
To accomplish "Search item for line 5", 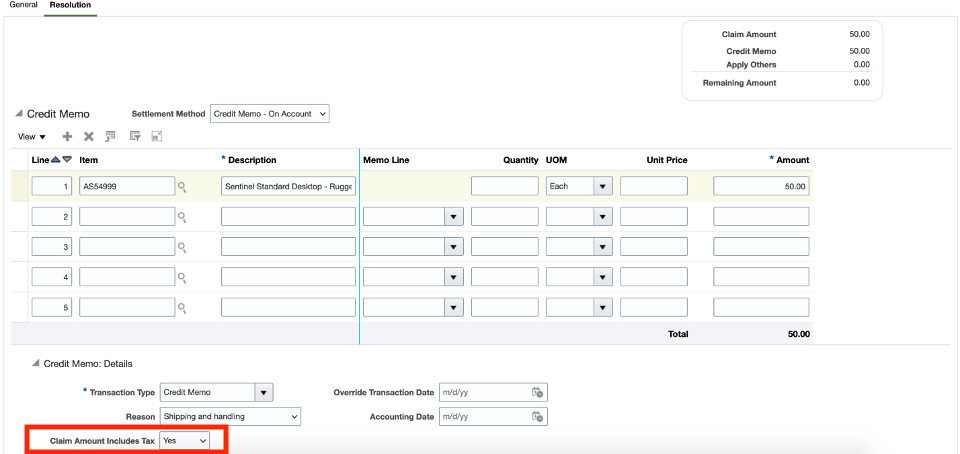I will pyautogui.click(x=182, y=308).
